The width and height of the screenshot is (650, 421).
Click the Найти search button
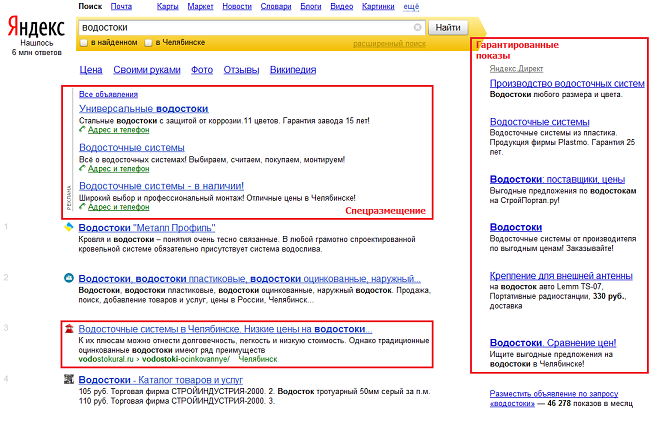click(x=448, y=27)
